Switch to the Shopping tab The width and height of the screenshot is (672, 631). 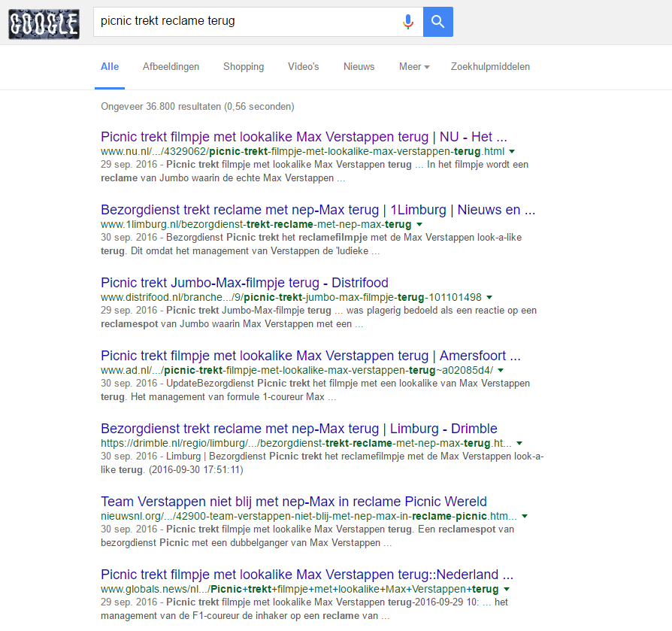pos(244,67)
